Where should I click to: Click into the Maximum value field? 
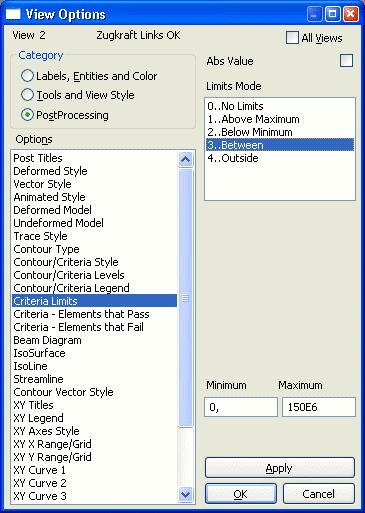click(319, 407)
